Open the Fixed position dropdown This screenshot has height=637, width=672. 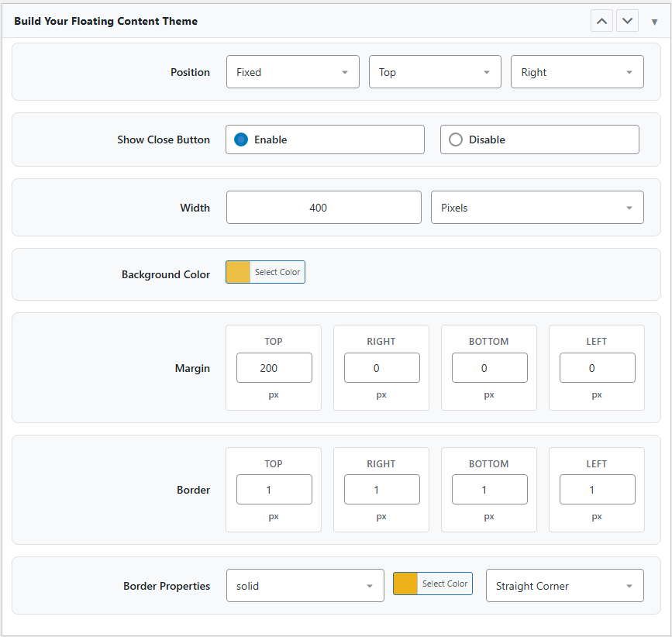pyautogui.click(x=292, y=71)
